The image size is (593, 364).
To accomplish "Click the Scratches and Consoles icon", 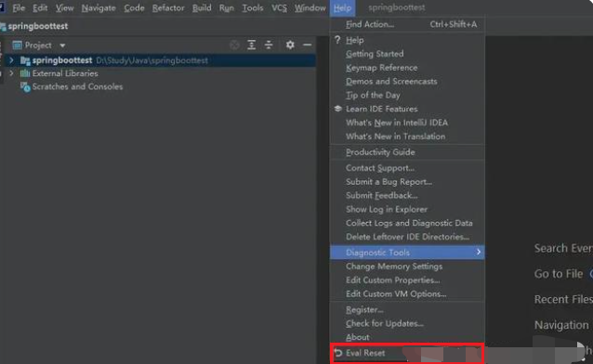I will pos(25,87).
